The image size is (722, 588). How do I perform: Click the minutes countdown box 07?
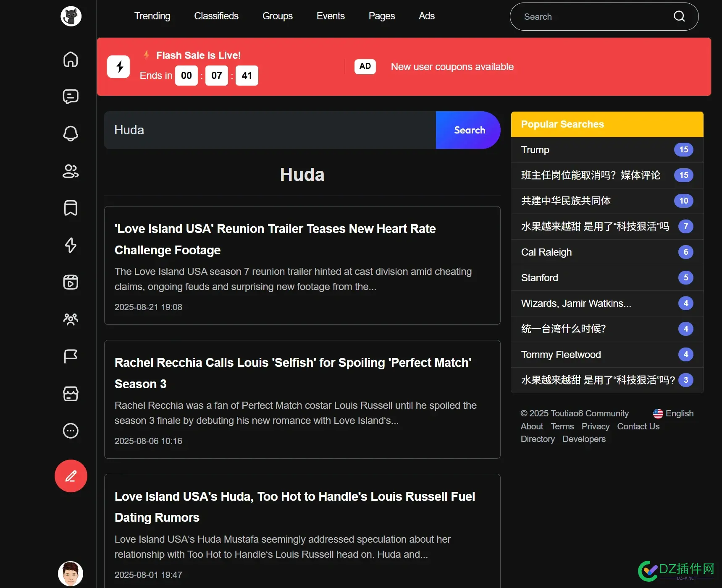click(x=217, y=76)
